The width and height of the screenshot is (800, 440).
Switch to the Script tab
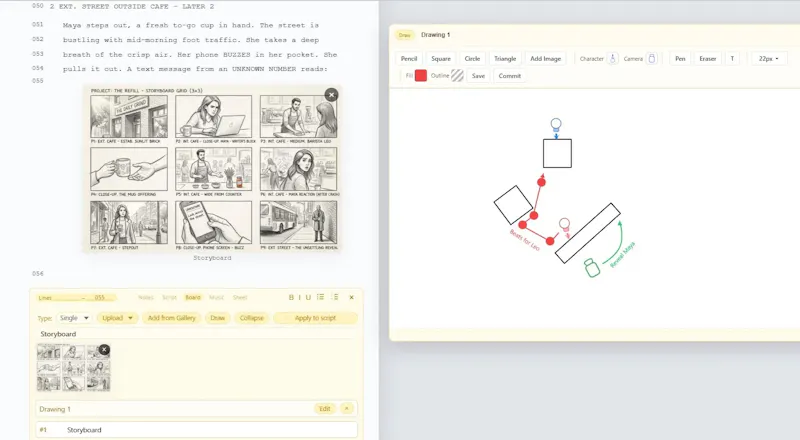(169, 298)
